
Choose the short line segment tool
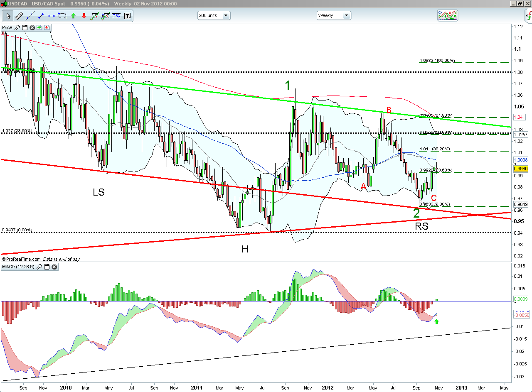pos(41,16)
